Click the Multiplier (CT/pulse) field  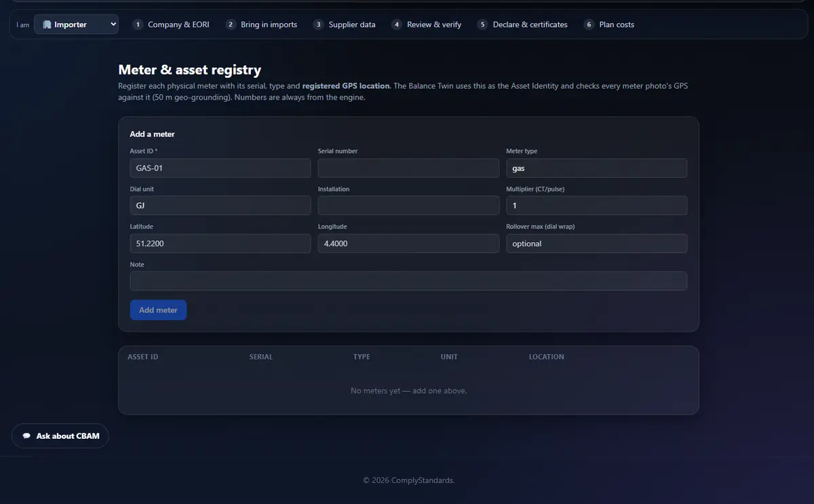pos(597,206)
